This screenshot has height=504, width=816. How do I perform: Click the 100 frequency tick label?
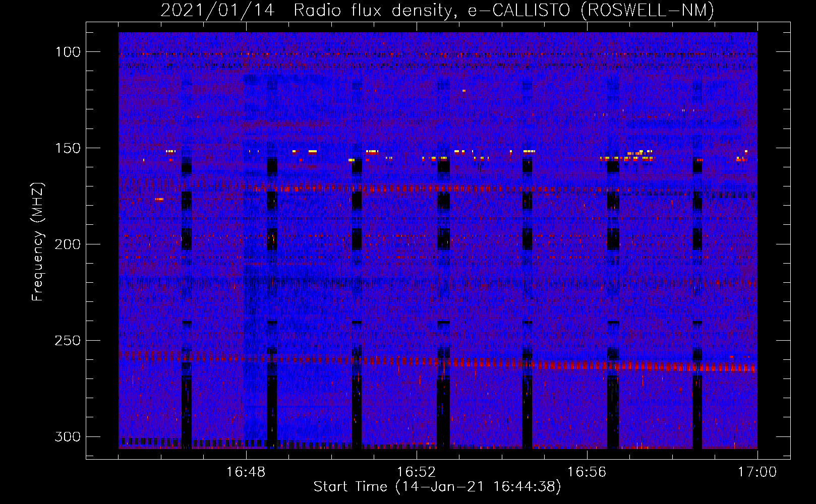click(x=68, y=52)
